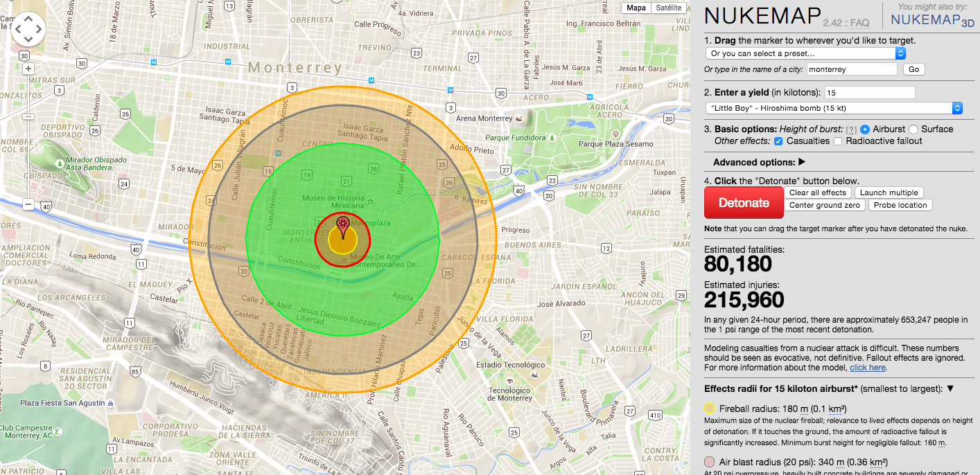Zoom in with the plus button
The image size is (980, 475).
pyautogui.click(x=28, y=69)
